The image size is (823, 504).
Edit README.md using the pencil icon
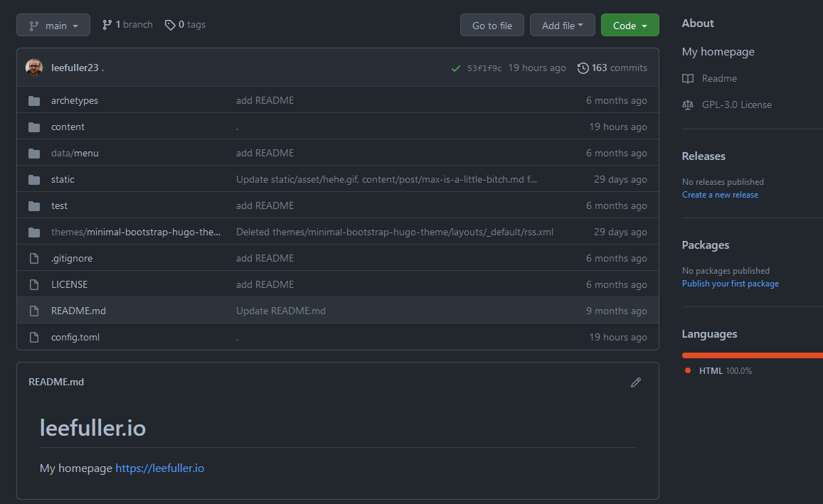[x=636, y=382]
